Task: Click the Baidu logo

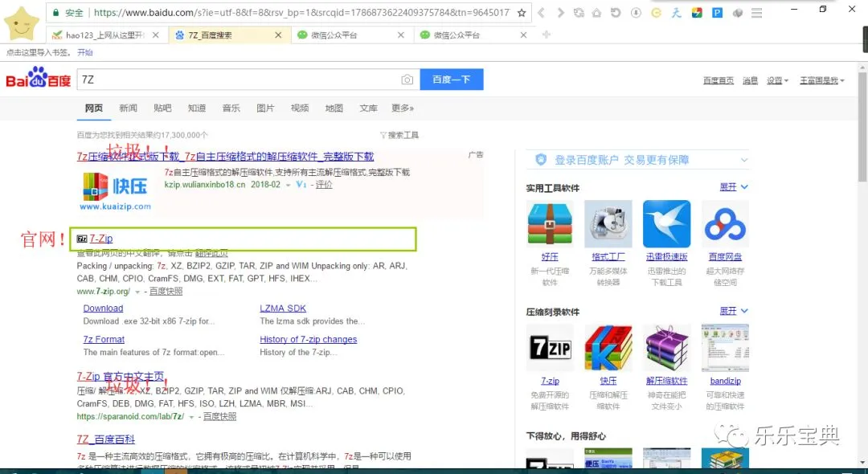Action: tap(39, 79)
